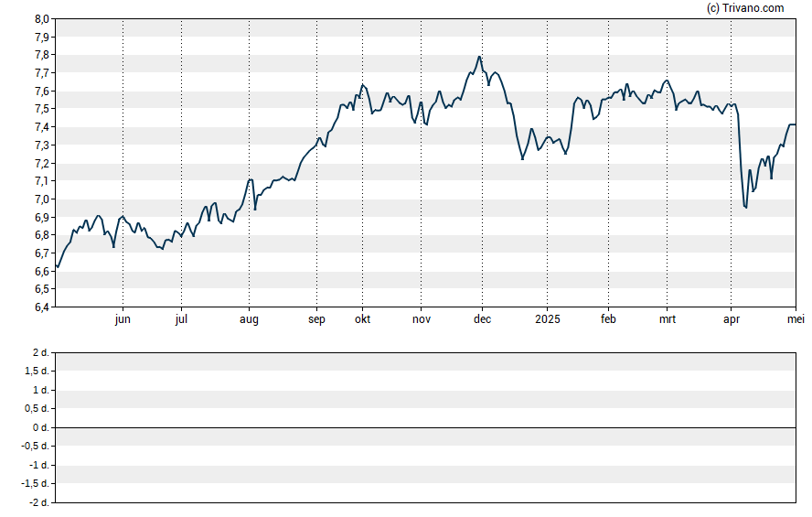Click the 7,1 price axis value
This screenshot has width=812, height=517.
coord(42,181)
